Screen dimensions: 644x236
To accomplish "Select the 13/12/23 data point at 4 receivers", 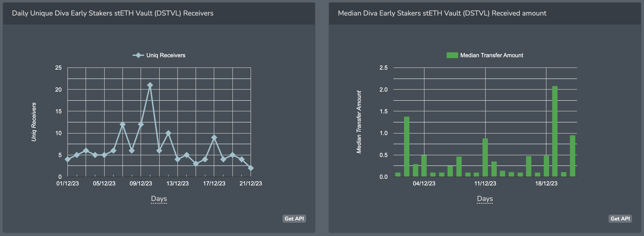I will click(177, 159).
